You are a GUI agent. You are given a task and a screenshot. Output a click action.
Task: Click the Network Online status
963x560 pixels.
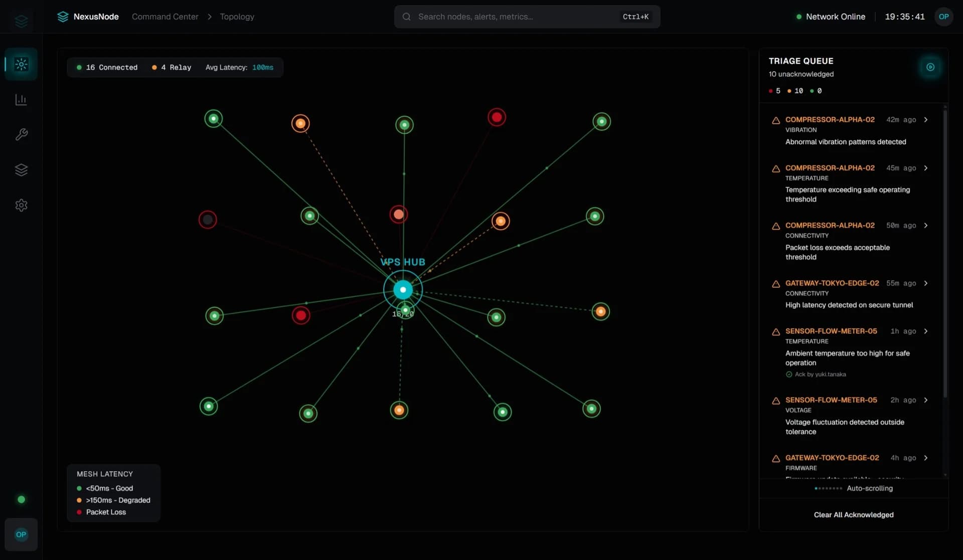(831, 17)
